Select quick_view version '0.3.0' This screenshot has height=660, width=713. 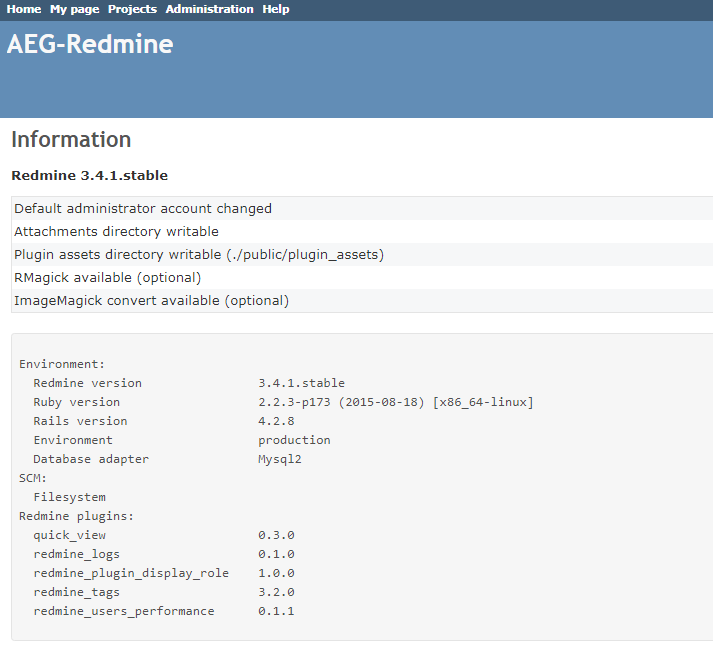[276, 535]
